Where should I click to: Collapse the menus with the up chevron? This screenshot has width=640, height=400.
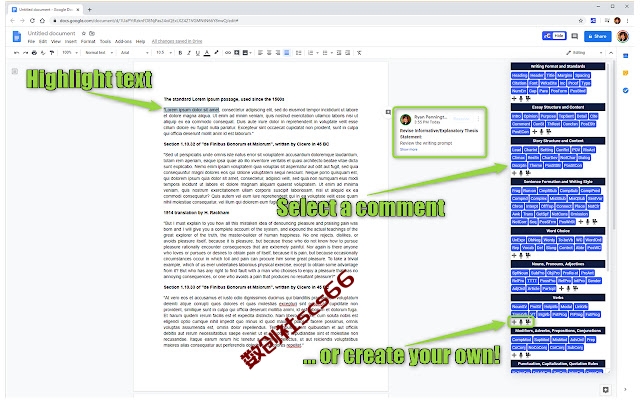[611, 53]
